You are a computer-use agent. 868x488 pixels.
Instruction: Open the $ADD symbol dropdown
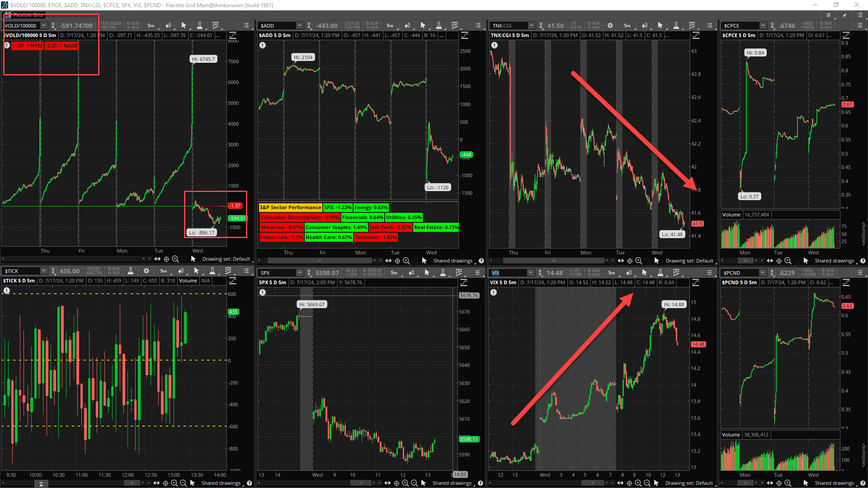pos(300,26)
